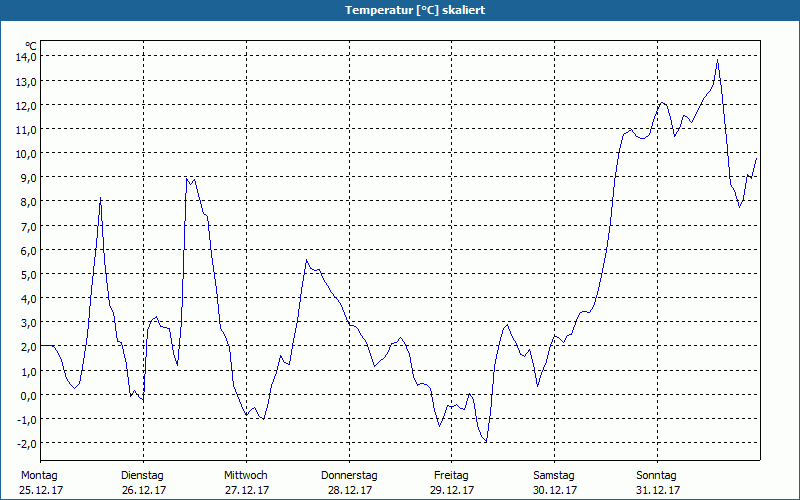Click the 27.12.17 date label
The height and width of the screenshot is (500, 800).
tap(247, 490)
